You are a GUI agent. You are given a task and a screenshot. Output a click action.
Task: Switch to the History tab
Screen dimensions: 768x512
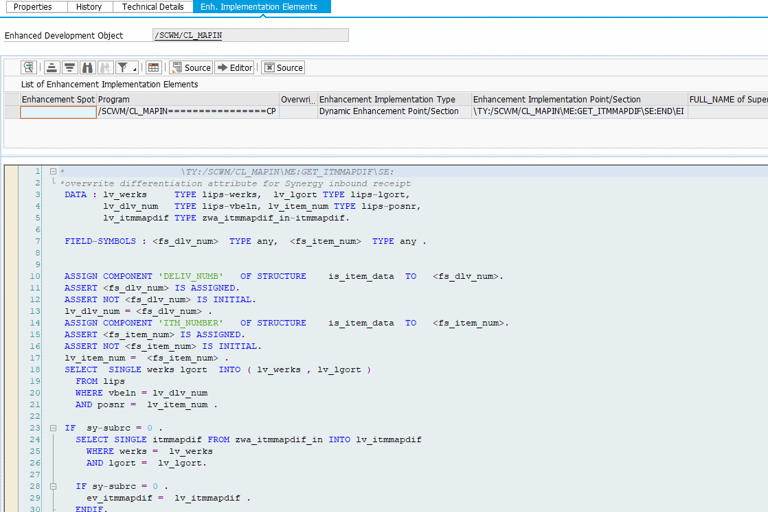[89, 7]
